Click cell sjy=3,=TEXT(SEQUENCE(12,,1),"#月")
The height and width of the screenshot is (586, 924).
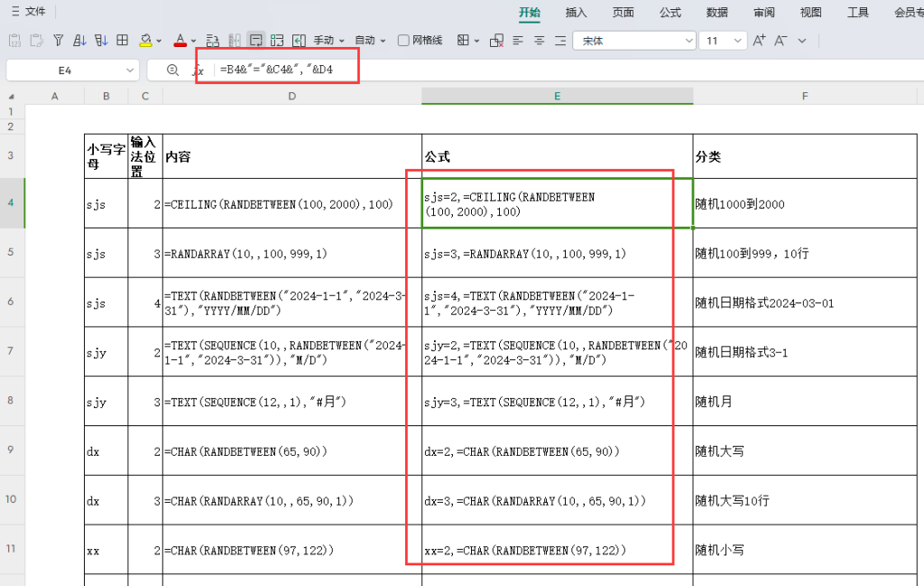(x=558, y=401)
